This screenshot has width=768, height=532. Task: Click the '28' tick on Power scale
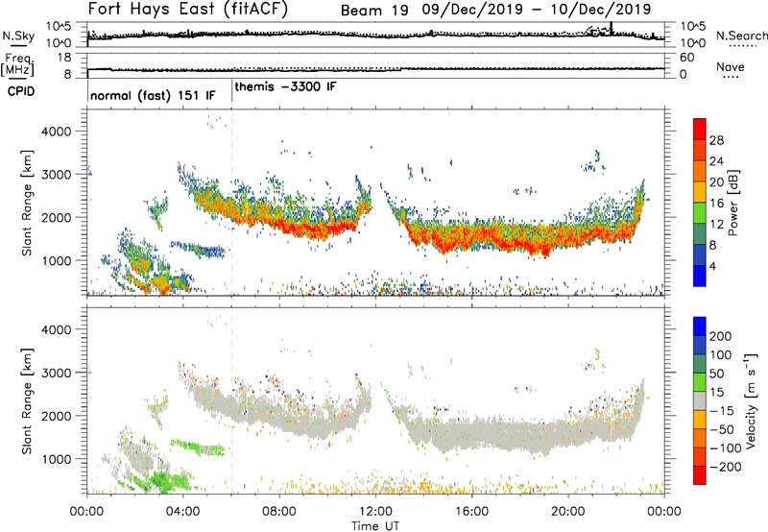coord(716,140)
